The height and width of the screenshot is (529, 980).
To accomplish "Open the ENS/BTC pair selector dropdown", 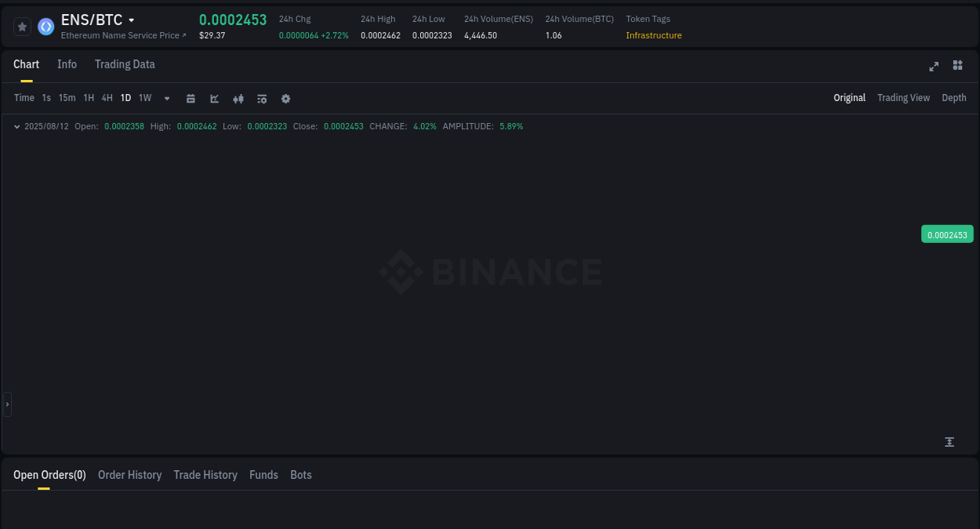I will 130,20.
